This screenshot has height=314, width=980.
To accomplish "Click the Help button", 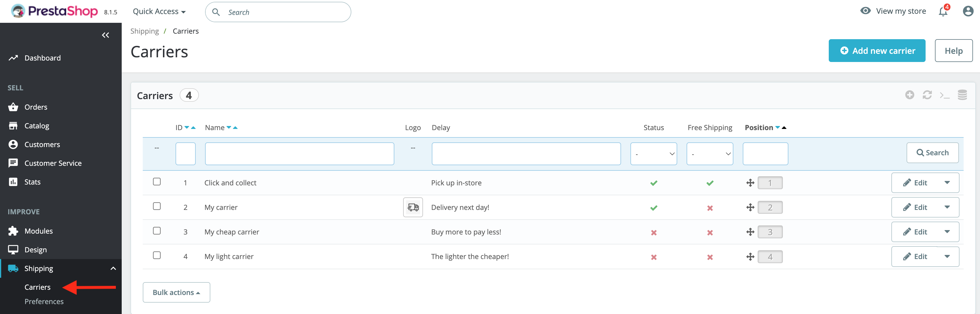I will tap(953, 51).
